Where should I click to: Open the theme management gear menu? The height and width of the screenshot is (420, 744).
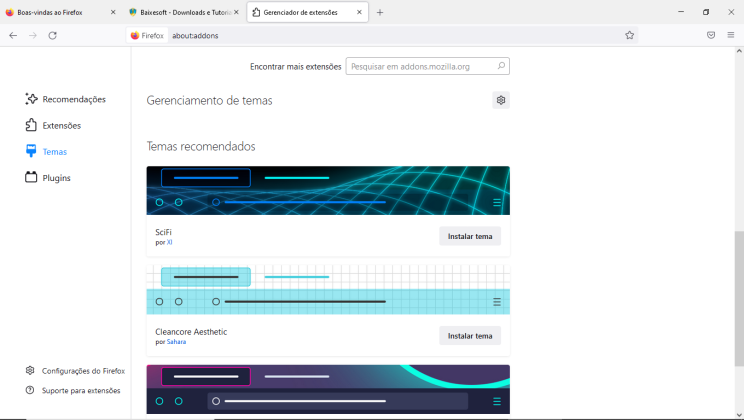(x=501, y=100)
